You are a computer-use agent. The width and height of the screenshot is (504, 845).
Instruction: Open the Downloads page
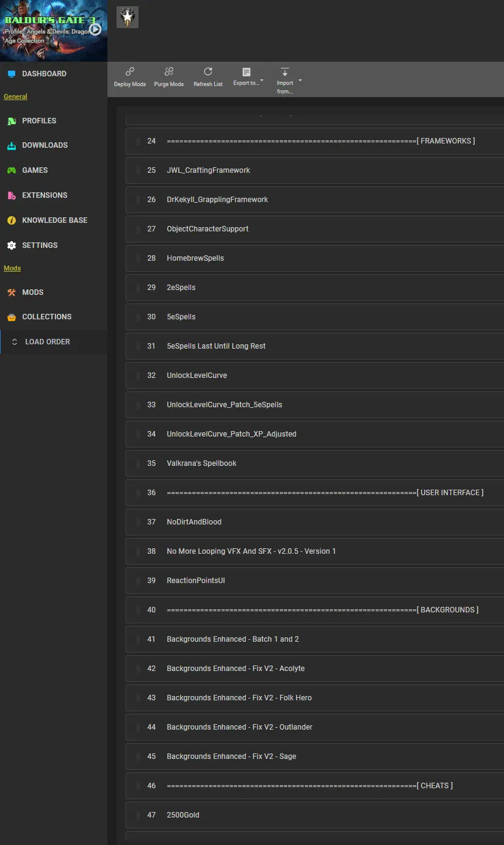pyautogui.click(x=54, y=145)
